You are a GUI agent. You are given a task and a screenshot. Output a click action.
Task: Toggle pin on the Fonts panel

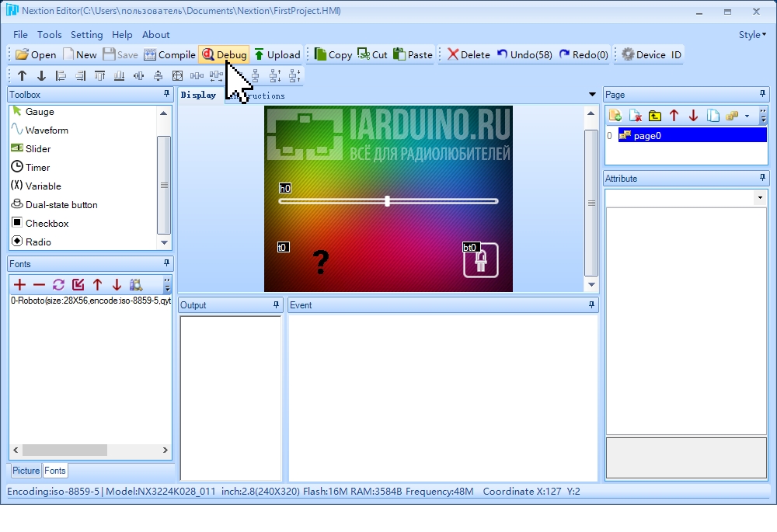click(x=166, y=263)
